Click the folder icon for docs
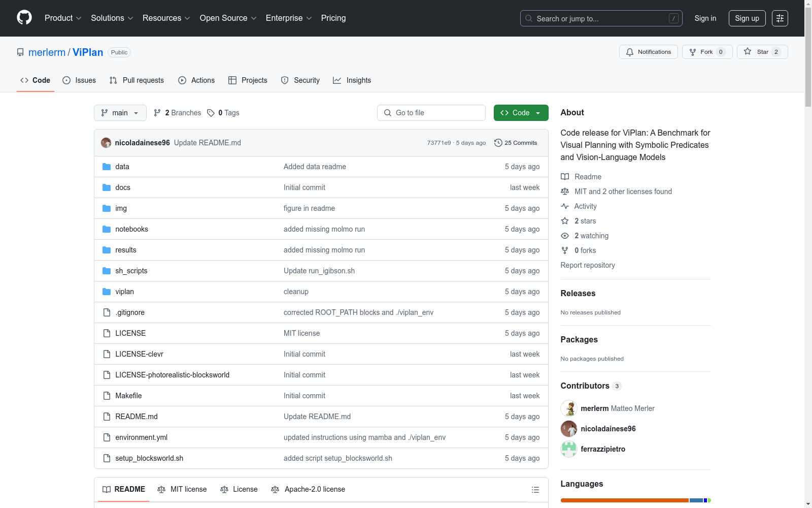 [x=107, y=187]
